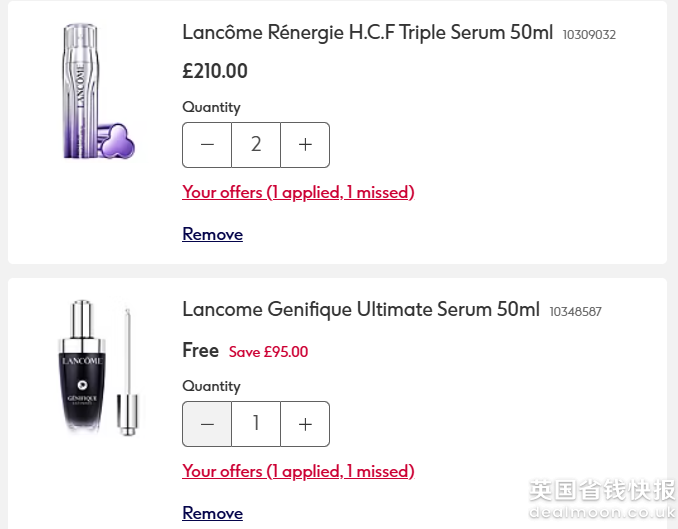
Task: Remove Genifique Ultimate Serum from basket
Action: 212,513
